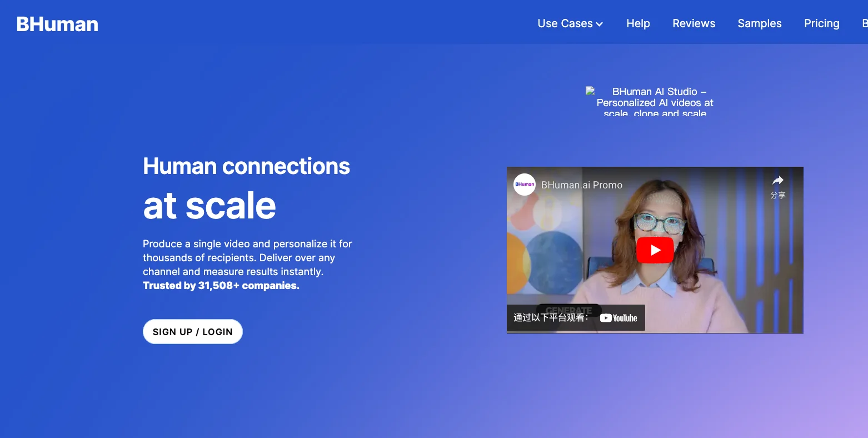Click the 通过以下平台观看 watch-on label
The image size is (868, 438).
pos(551,318)
